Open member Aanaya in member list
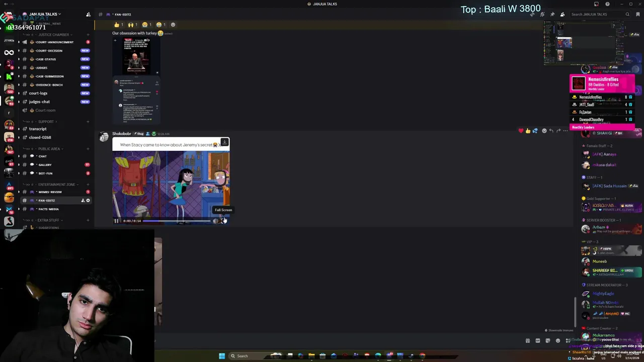 point(604,154)
